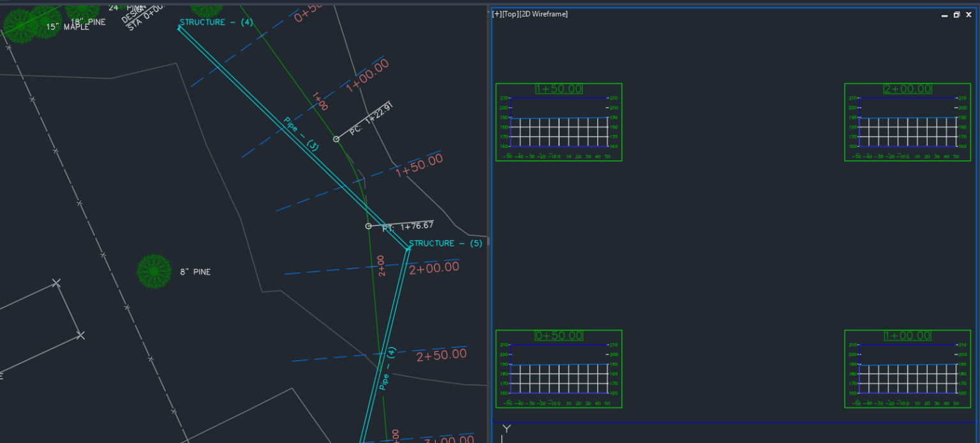Click the 2+00.00 station label in plan
Viewport: 980px width, 443px height.
434,266
